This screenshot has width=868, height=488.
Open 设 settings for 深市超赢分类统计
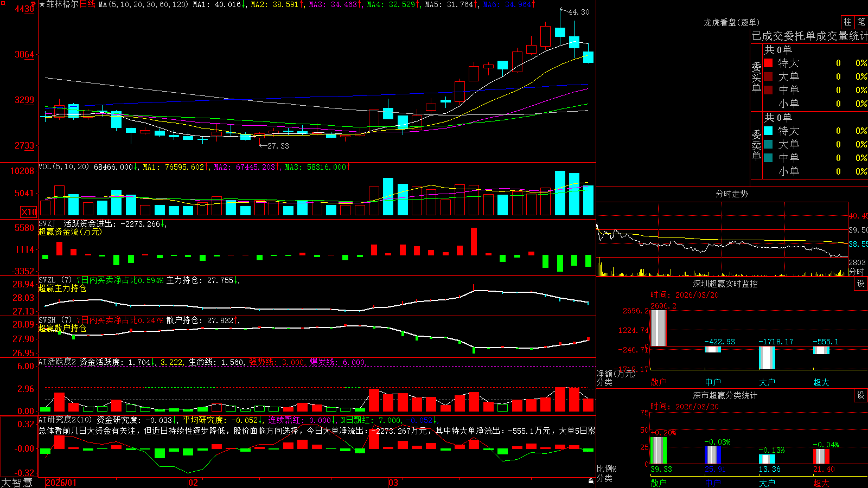pos(861,395)
